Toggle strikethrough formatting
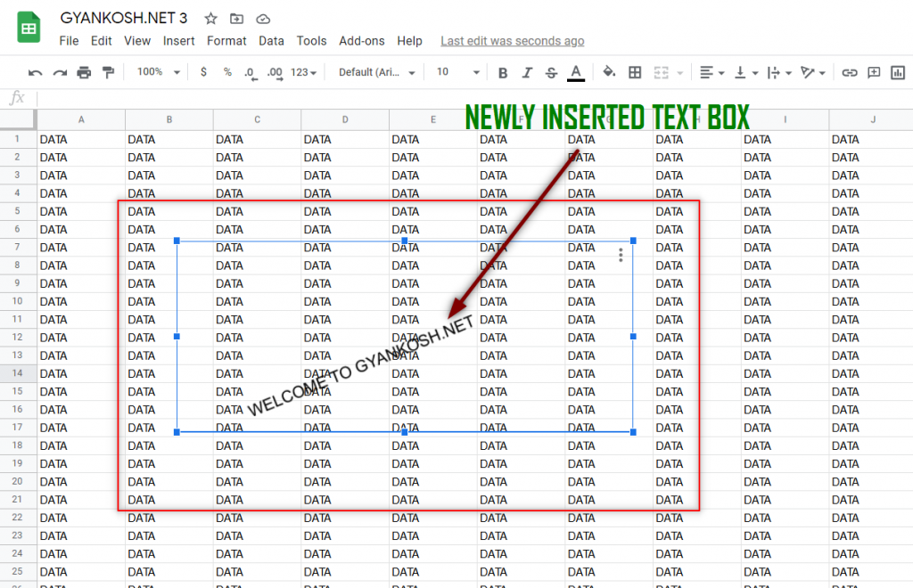This screenshot has width=913, height=588. point(551,71)
